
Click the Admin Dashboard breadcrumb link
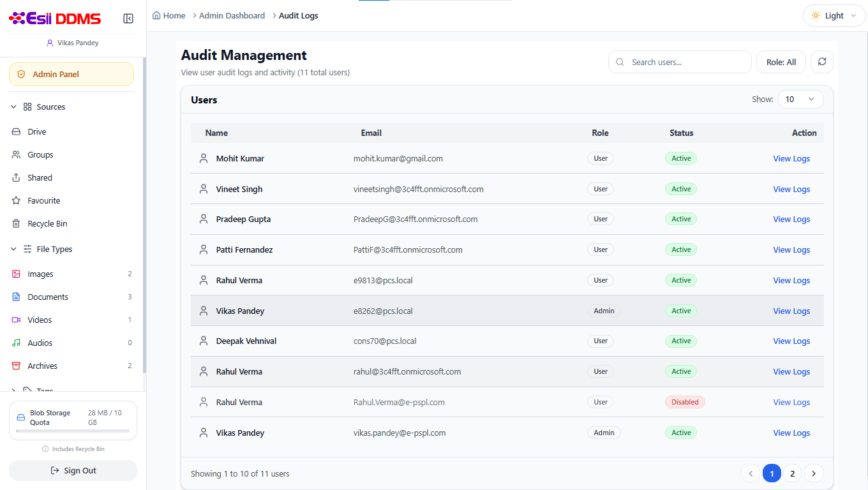coord(232,16)
